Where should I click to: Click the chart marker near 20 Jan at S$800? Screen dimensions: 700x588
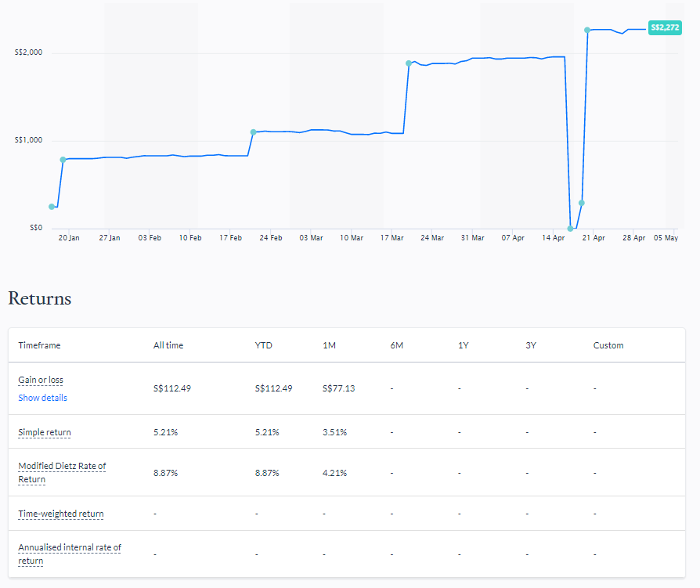tap(63, 160)
